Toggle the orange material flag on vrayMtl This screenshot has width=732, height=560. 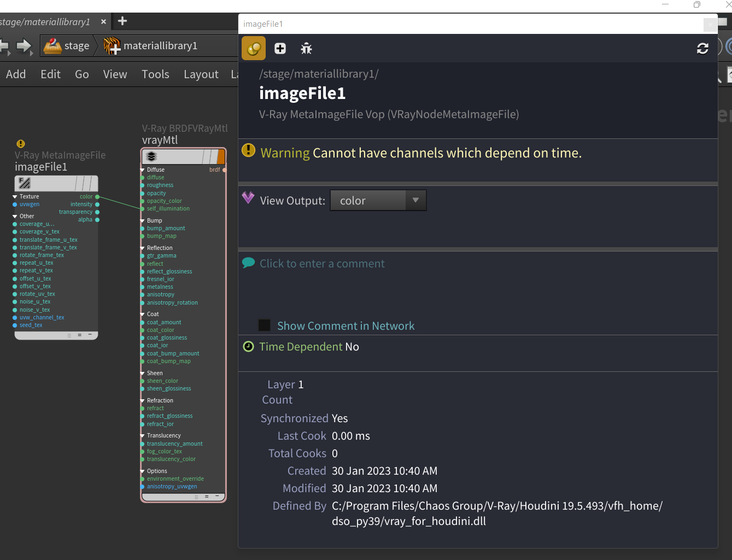[221, 156]
